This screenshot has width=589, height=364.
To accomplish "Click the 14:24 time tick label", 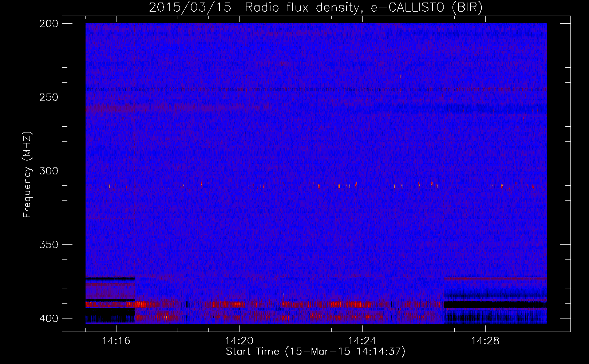I will [362, 341].
